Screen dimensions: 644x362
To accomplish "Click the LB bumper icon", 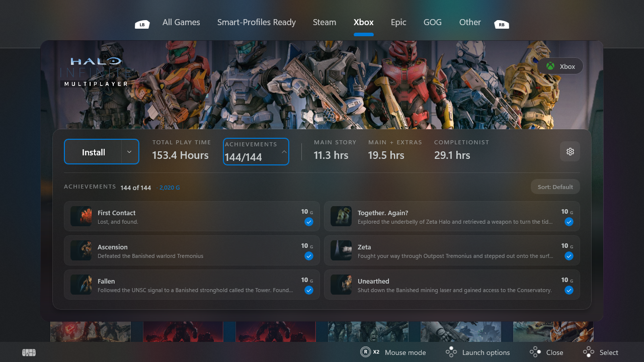I will click(142, 24).
